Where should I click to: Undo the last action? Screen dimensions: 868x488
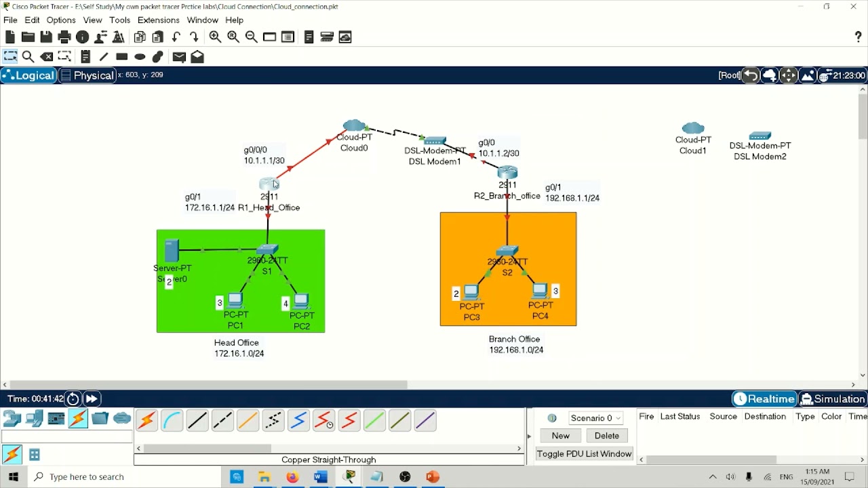176,37
